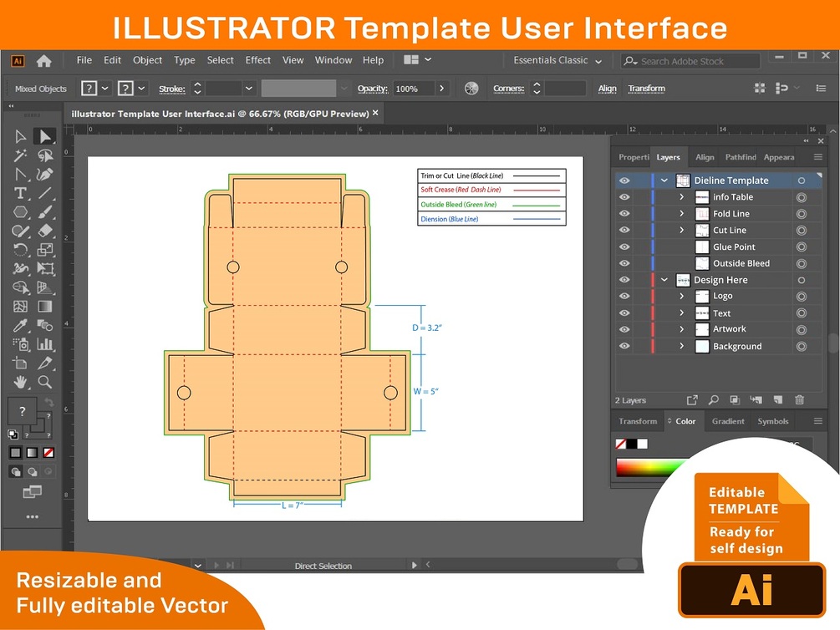Select the Lasso tool
Image resolution: width=840 pixels, height=630 pixels.
point(45,155)
